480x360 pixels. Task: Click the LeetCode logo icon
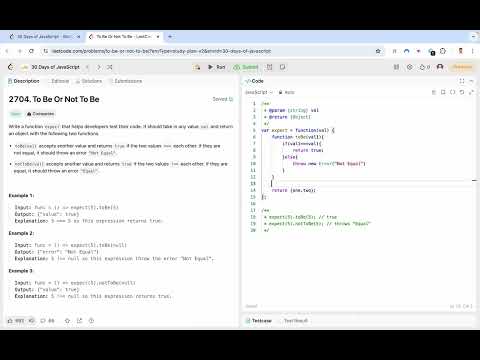click(x=11, y=67)
